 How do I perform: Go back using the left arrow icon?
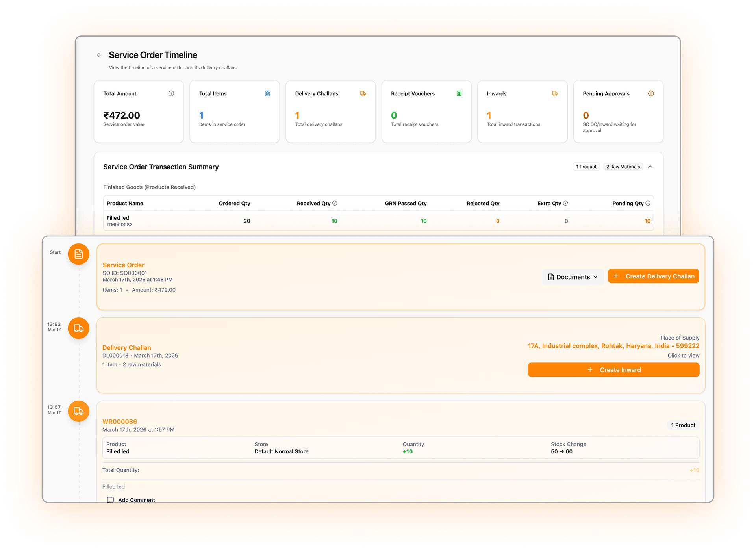click(99, 55)
